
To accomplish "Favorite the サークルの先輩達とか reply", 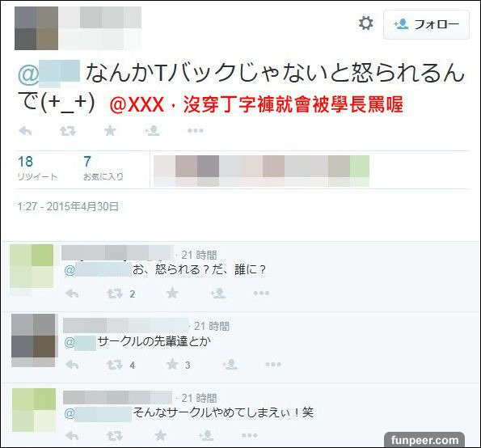I will pyautogui.click(x=172, y=365).
